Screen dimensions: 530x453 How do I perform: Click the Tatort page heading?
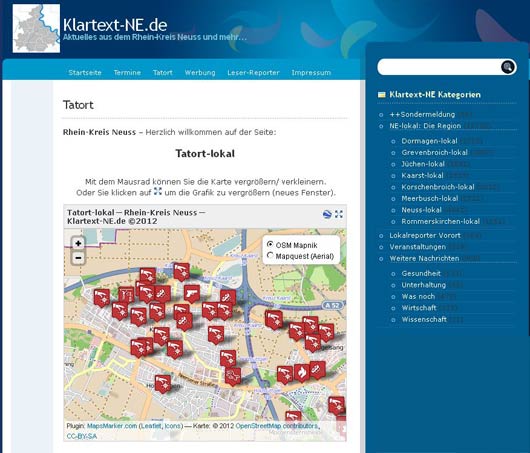pyautogui.click(x=78, y=105)
